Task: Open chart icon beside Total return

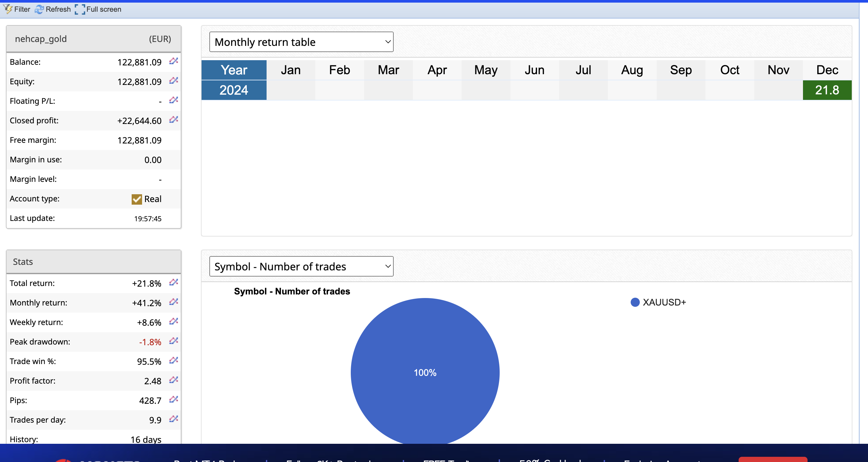Action: click(x=174, y=282)
